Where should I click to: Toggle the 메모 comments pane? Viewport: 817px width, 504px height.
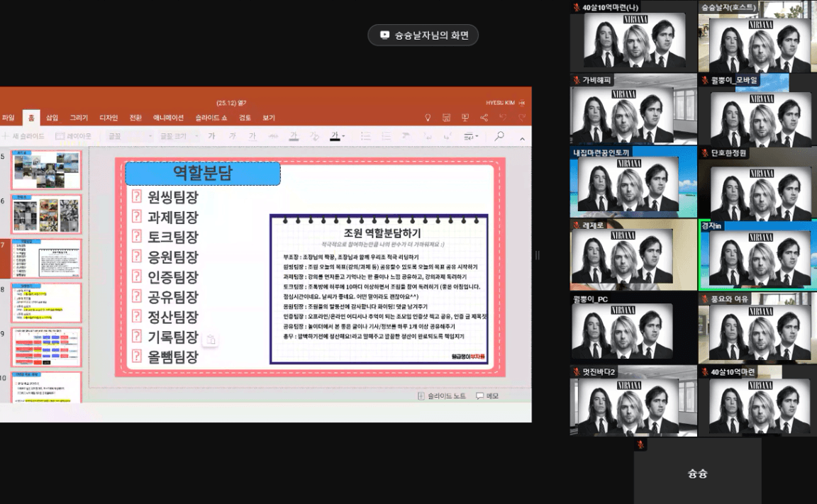(487, 396)
